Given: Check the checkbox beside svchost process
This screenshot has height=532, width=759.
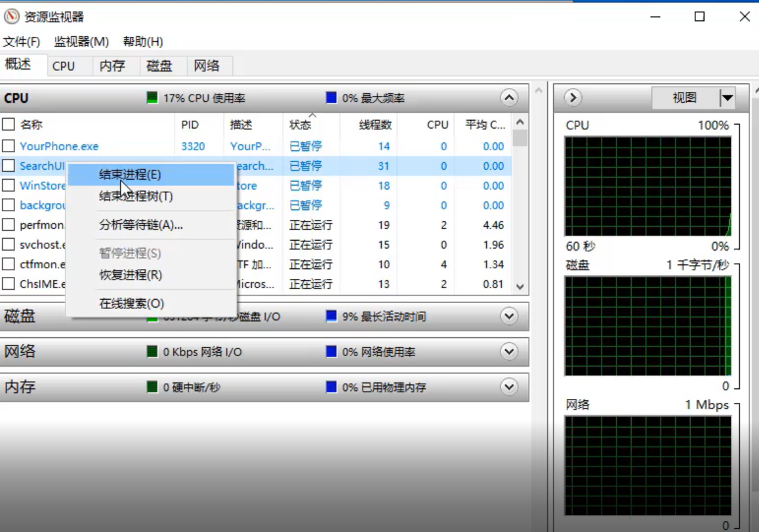Looking at the screenshot, I should 9,245.
